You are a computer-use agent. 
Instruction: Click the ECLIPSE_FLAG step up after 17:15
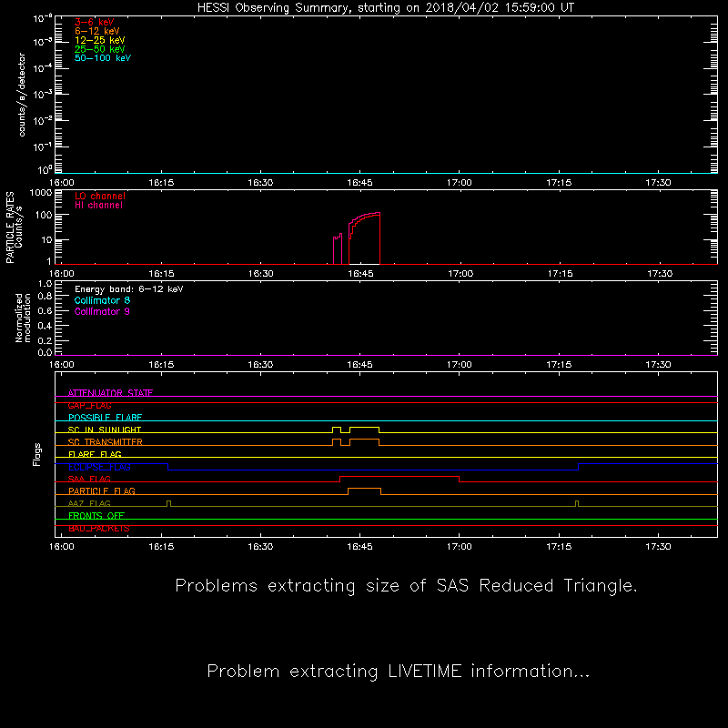pos(579,467)
